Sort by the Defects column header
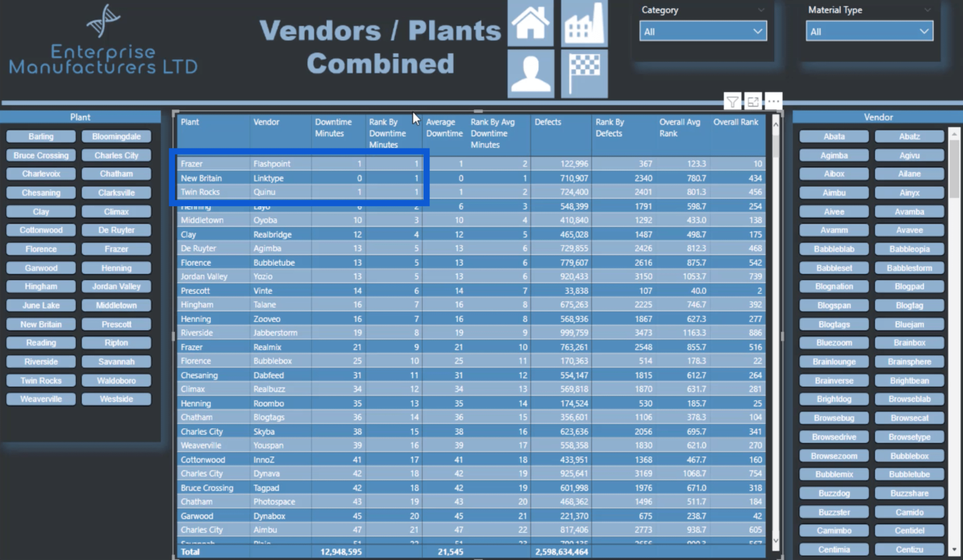The width and height of the screenshot is (963, 560). point(548,122)
